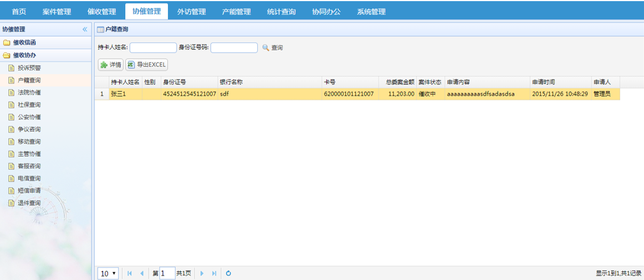Screen dimensions: 644x280
Task: Switch to the 统计查询 tab
Action: (x=281, y=12)
